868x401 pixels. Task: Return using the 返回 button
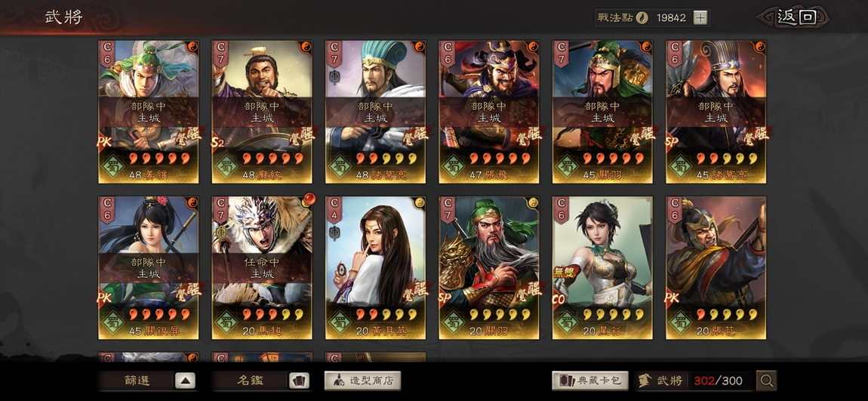point(795,17)
